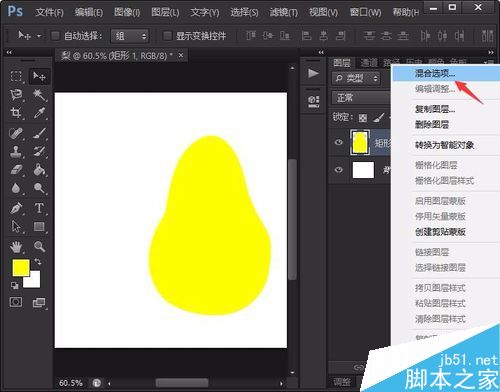Click the yellow shape layer thumbnail
The height and width of the screenshot is (392, 500).
tap(360, 142)
